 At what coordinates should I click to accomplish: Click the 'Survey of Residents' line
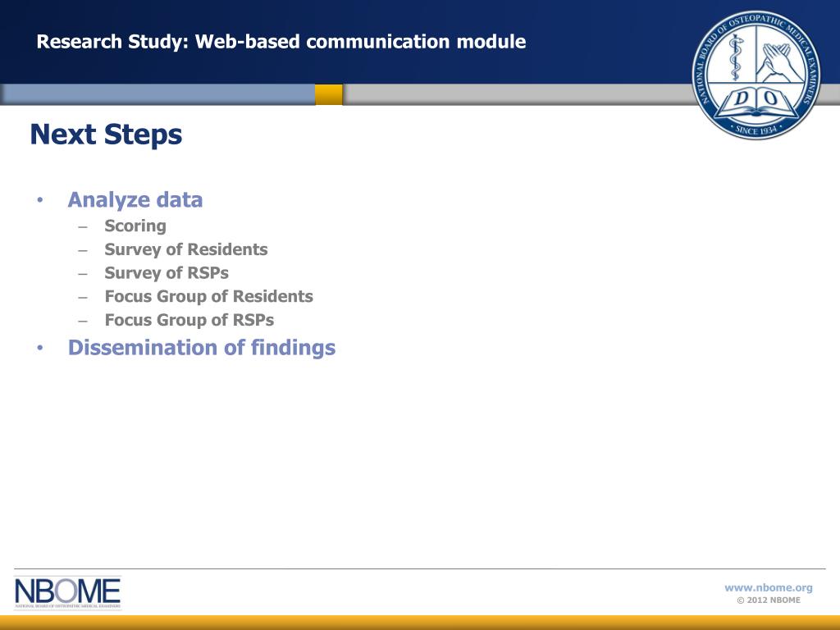click(186, 249)
